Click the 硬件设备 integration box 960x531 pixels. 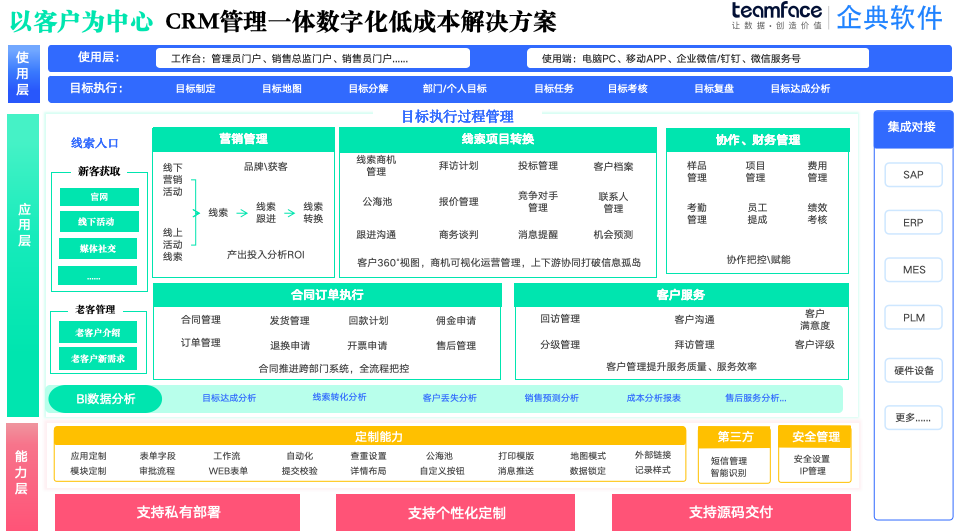pyautogui.click(x=913, y=371)
